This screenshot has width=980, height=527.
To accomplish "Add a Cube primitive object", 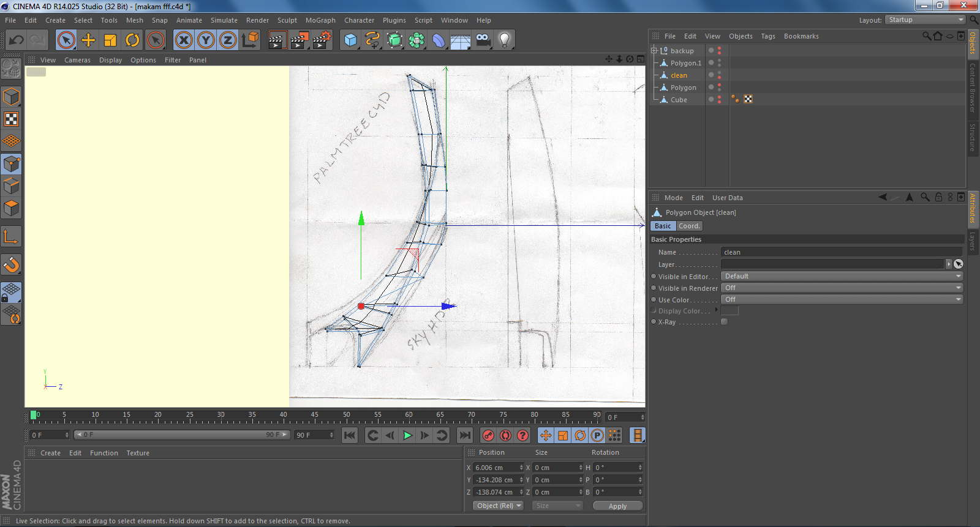I will pos(350,40).
